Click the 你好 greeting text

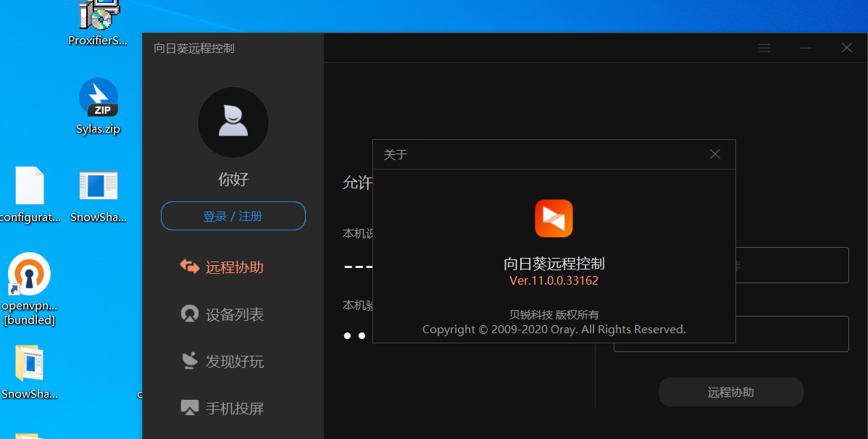(x=233, y=180)
